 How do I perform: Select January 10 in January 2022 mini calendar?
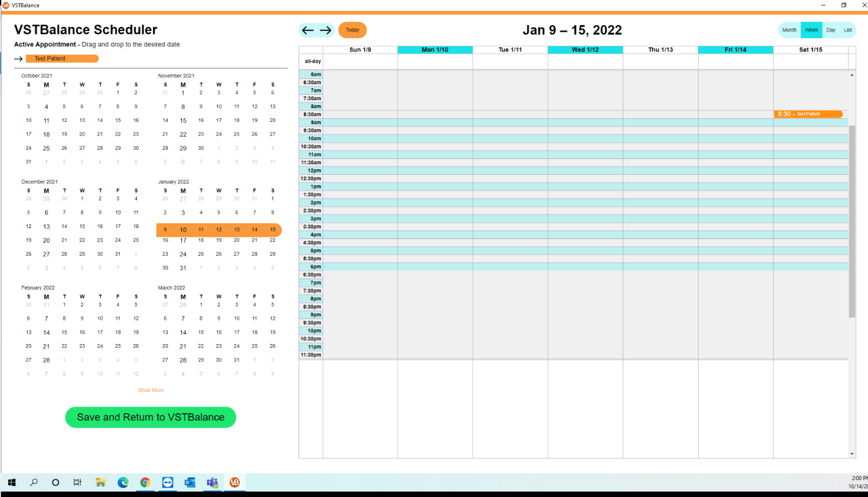pyautogui.click(x=183, y=230)
